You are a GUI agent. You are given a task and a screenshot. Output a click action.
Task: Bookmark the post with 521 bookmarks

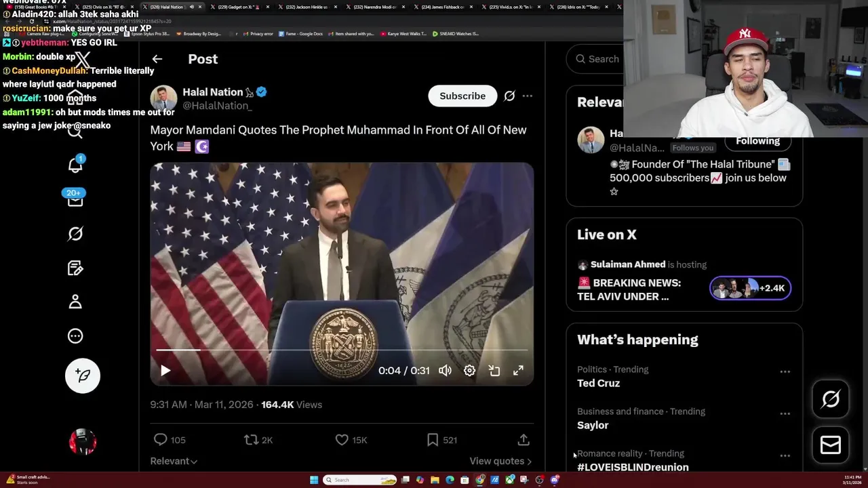441,440
